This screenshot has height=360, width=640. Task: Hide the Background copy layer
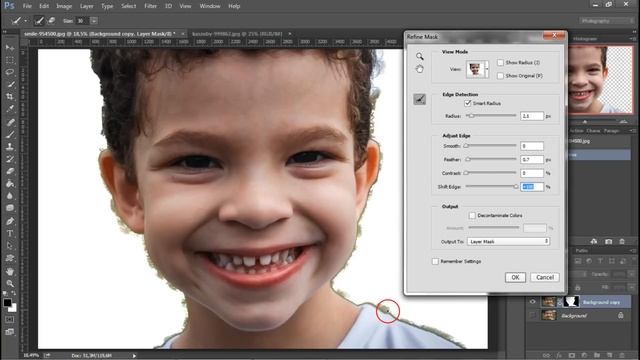[x=532, y=302]
